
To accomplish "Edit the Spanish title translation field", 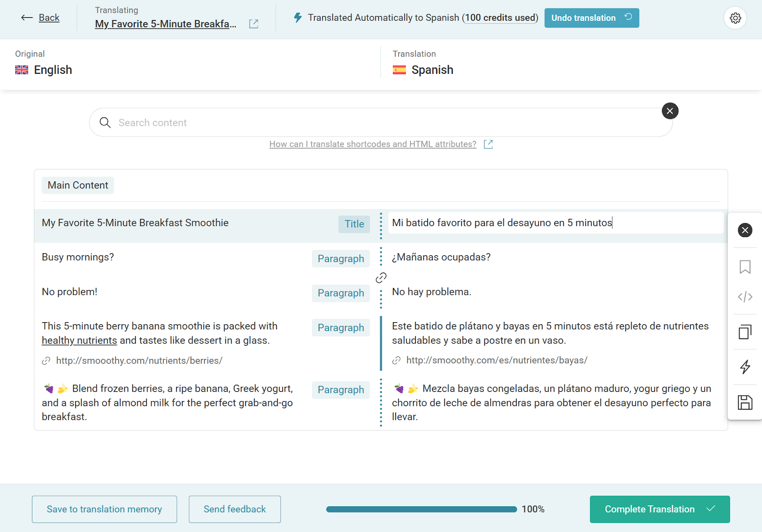I will pyautogui.click(x=555, y=223).
